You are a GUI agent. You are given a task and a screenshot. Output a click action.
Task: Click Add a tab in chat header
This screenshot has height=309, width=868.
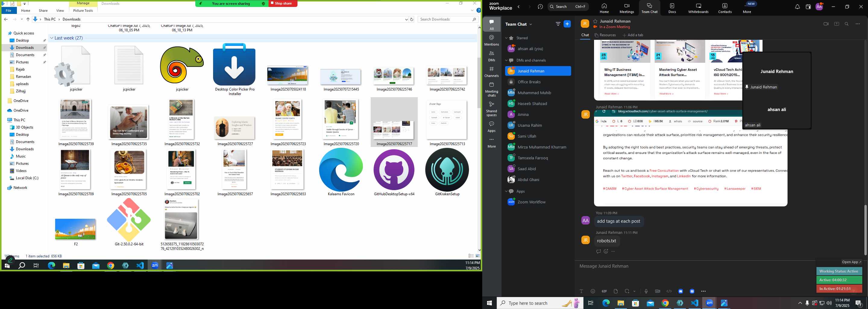[x=633, y=35]
